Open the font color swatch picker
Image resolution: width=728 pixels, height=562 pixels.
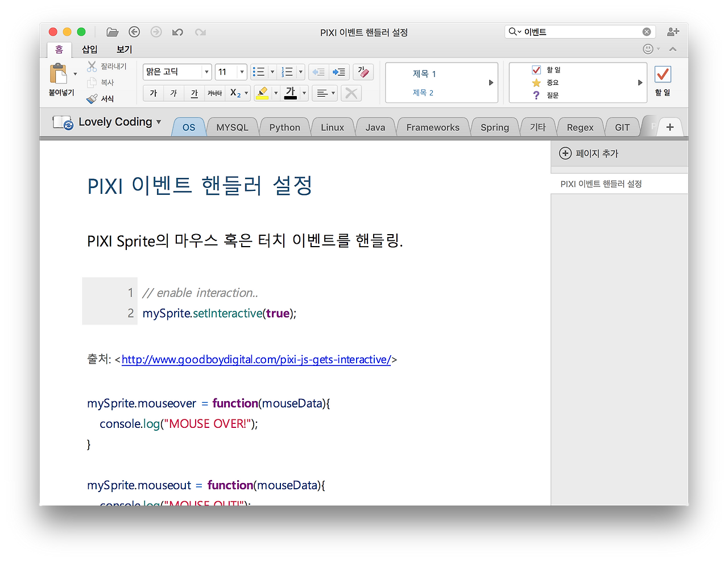(x=303, y=93)
